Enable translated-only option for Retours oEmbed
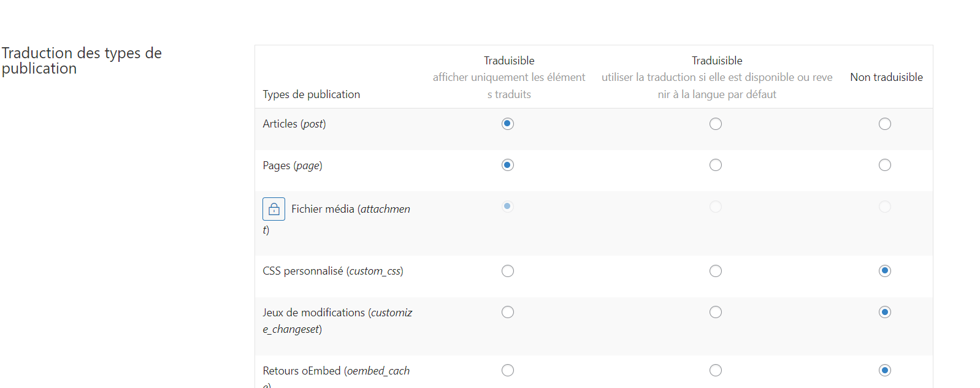980x388 pixels. (508, 370)
